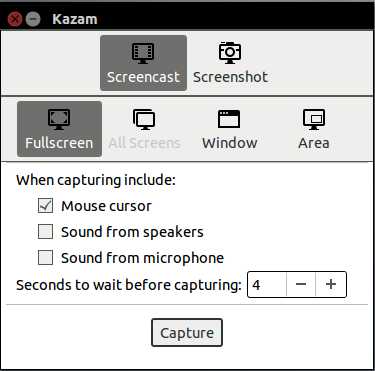The width and height of the screenshot is (375, 371).
Task: Decrease wait seconds with the minus button
Action: [x=301, y=284]
